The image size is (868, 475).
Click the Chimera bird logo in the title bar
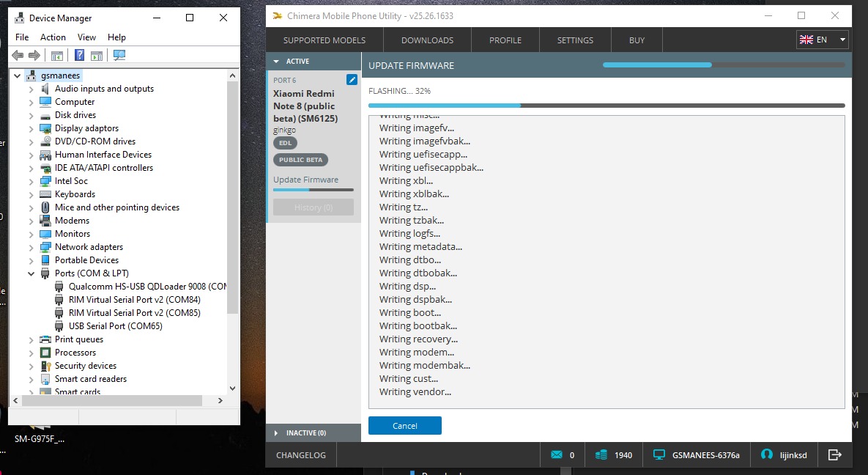[278, 15]
